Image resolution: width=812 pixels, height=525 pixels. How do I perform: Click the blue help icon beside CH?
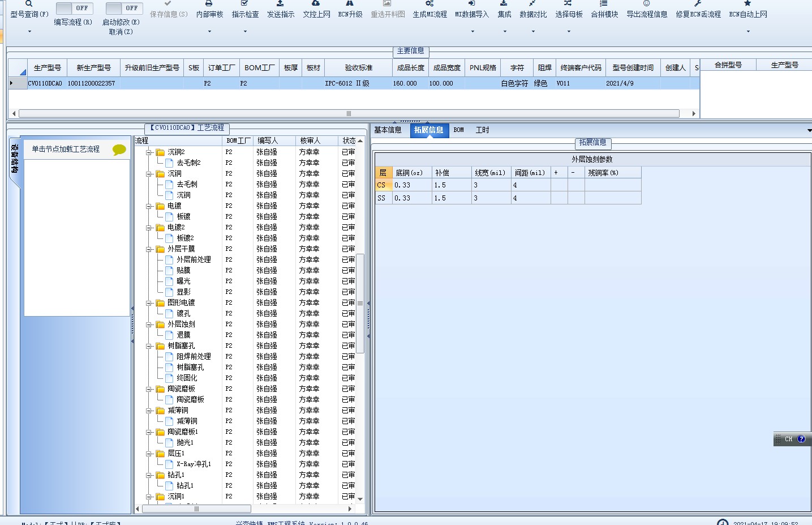801,439
